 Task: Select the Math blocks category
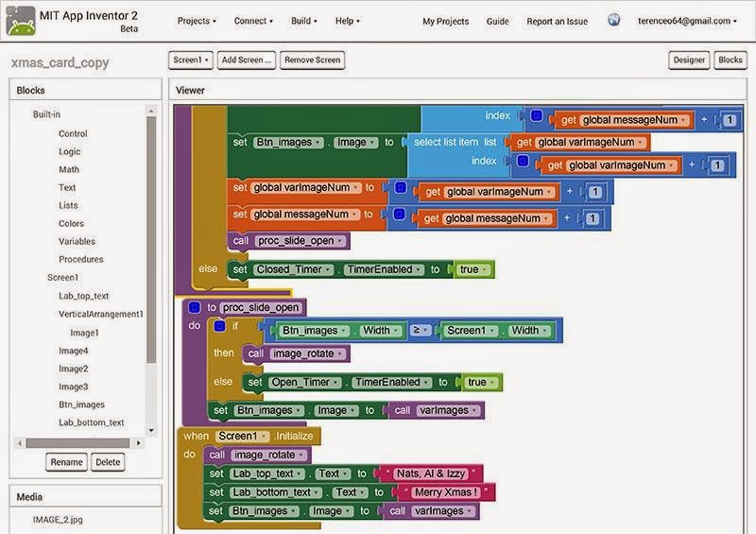tap(69, 169)
